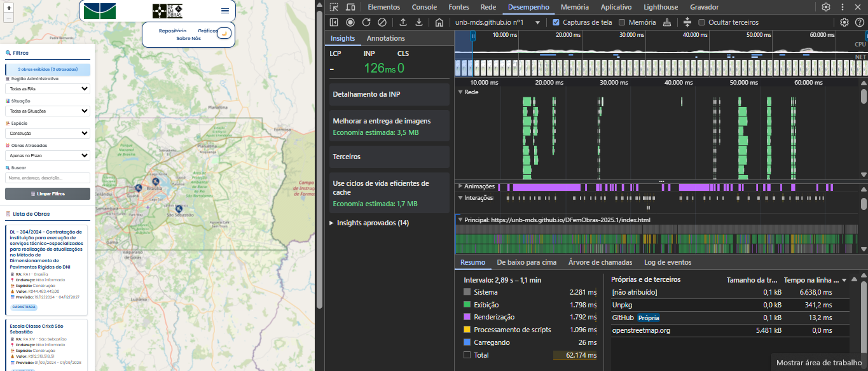Open the Situação dropdown

48,111
